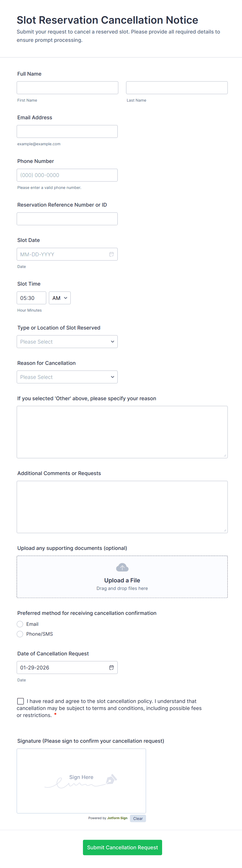Click the Slot Time hour minutes field
Image resolution: width=242 pixels, height=868 pixels.
point(31,298)
